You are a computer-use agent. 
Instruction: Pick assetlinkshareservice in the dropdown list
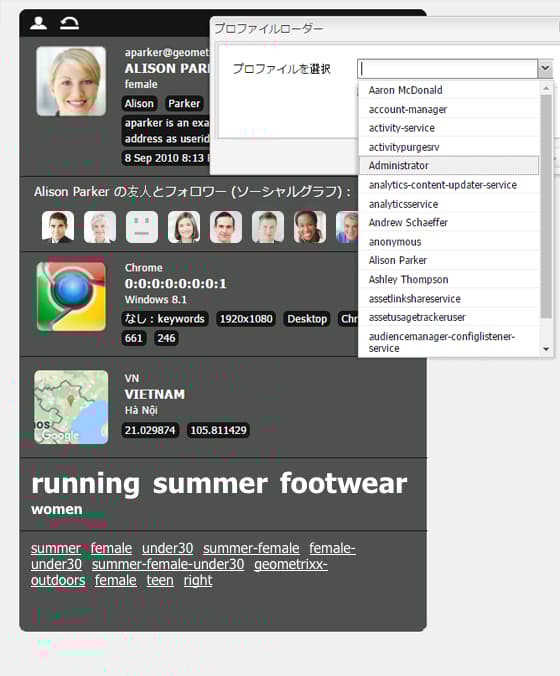449,298
